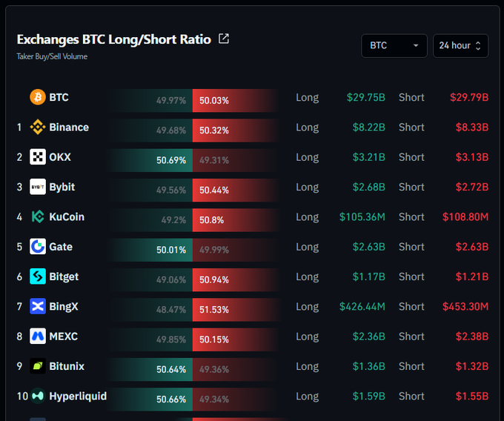The image size is (504, 421).
Task: Click MEXC short volume $2.38B
Action: [x=472, y=337]
